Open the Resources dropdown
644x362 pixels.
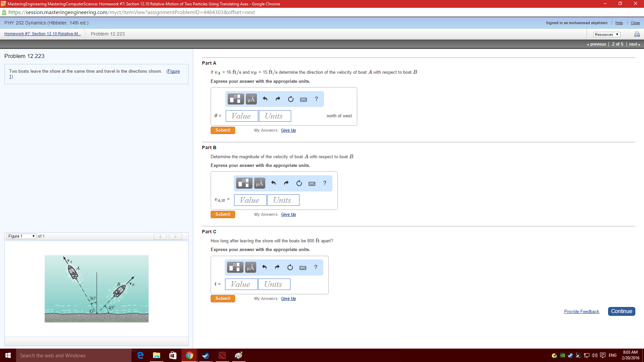(x=606, y=35)
